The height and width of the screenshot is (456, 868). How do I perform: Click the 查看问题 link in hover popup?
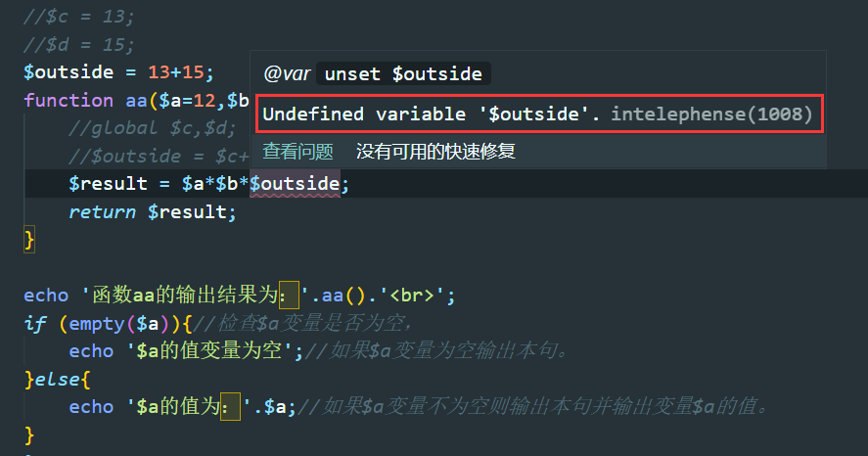[x=297, y=151]
